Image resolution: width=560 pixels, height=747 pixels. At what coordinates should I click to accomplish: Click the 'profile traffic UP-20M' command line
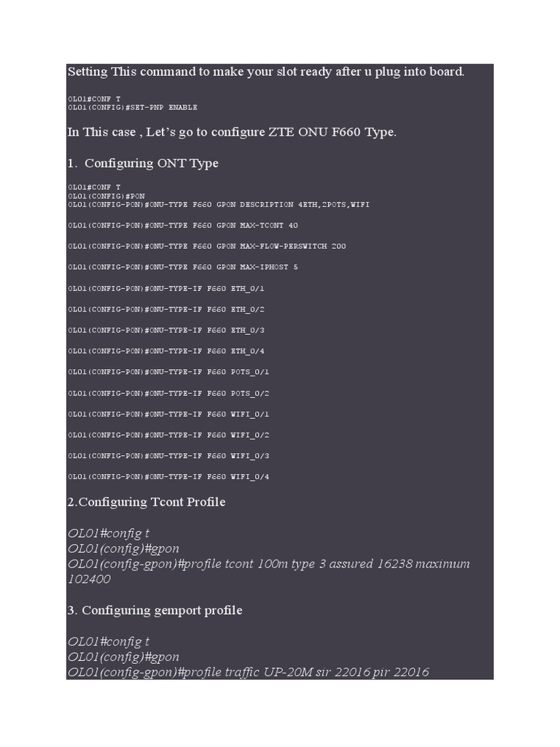click(x=248, y=672)
